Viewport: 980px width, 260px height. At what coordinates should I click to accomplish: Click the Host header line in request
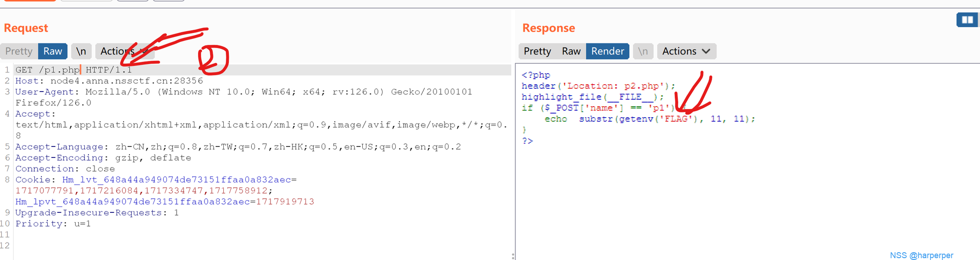(x=109, y=81)
